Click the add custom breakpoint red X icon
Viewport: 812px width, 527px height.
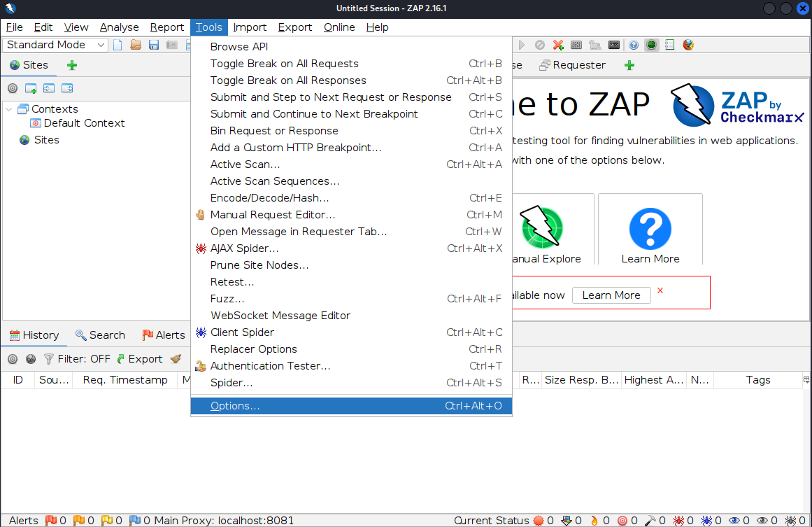coord(557,45)
